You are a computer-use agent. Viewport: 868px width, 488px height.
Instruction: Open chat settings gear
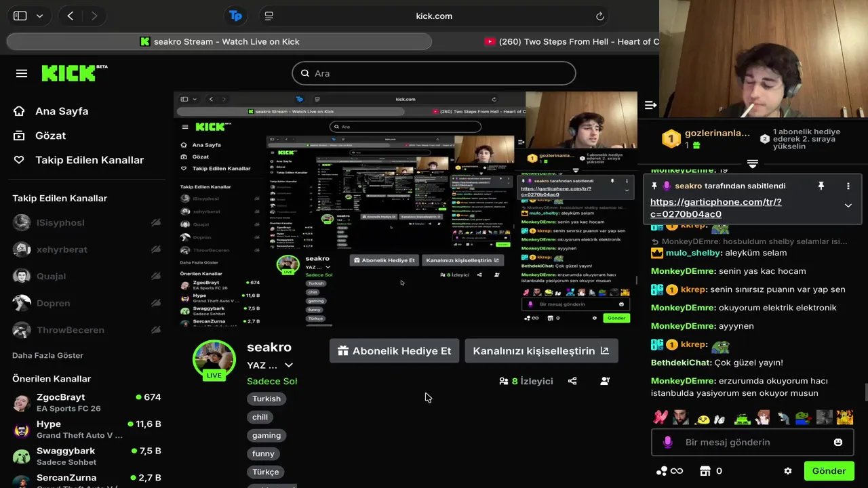click(x=788, y=471)
